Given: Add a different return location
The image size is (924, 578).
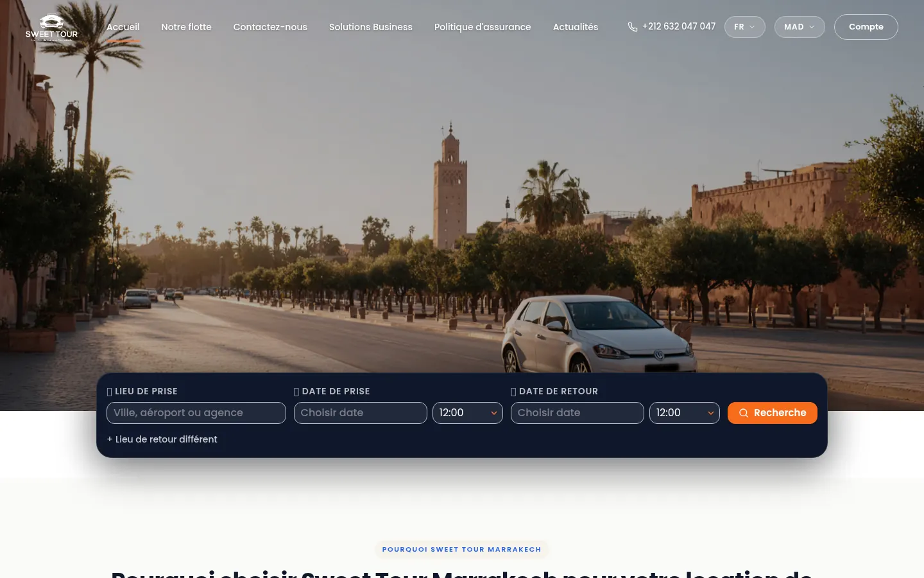Looking at the screenshot, I should point(162,439).
